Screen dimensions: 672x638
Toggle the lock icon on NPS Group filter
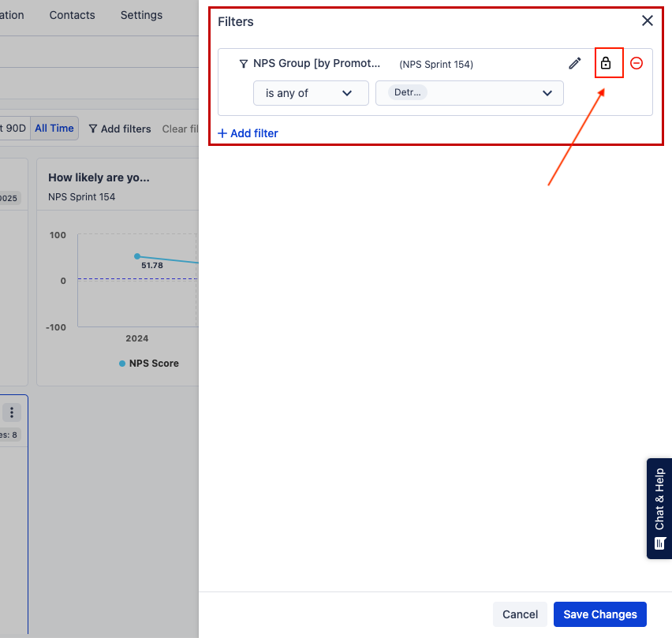tap(606, 63)
